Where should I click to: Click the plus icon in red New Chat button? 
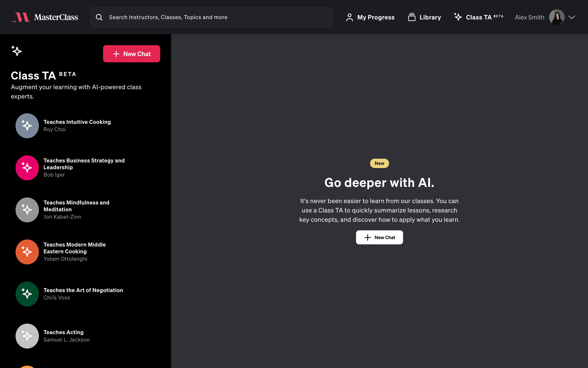click(116, 54)
